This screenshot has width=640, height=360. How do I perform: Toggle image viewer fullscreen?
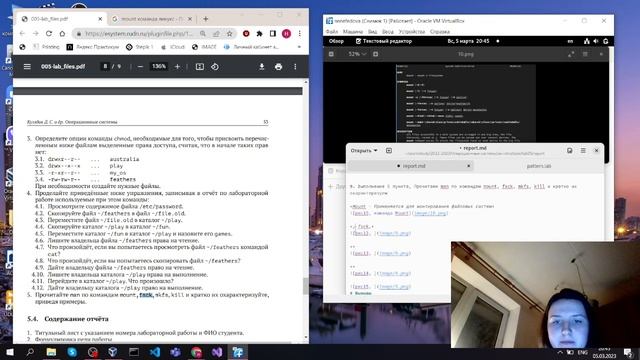coord(571,54)
